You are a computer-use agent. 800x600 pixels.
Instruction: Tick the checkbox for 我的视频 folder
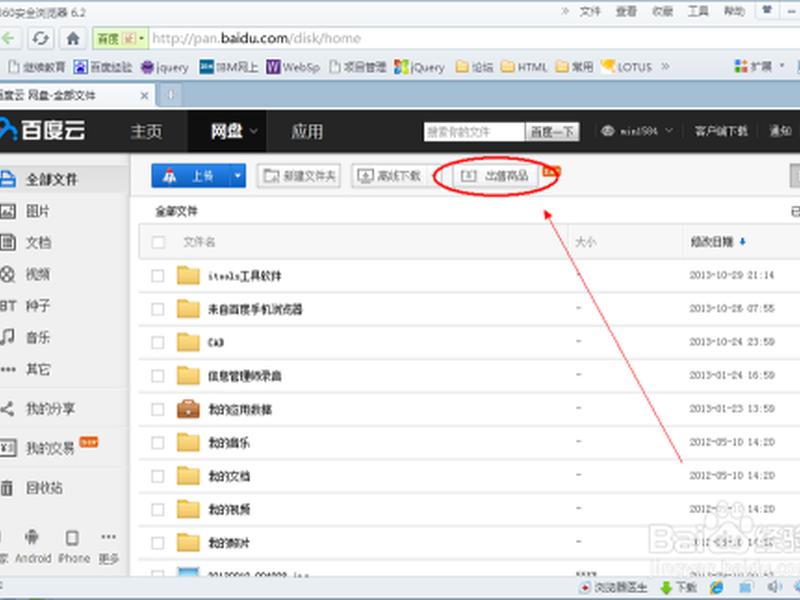point(158,509)
